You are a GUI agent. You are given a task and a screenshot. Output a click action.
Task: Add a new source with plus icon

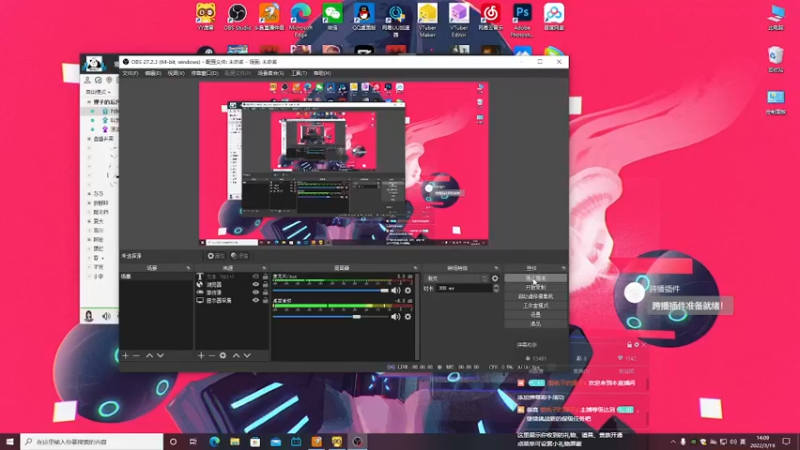pos(201,355)
